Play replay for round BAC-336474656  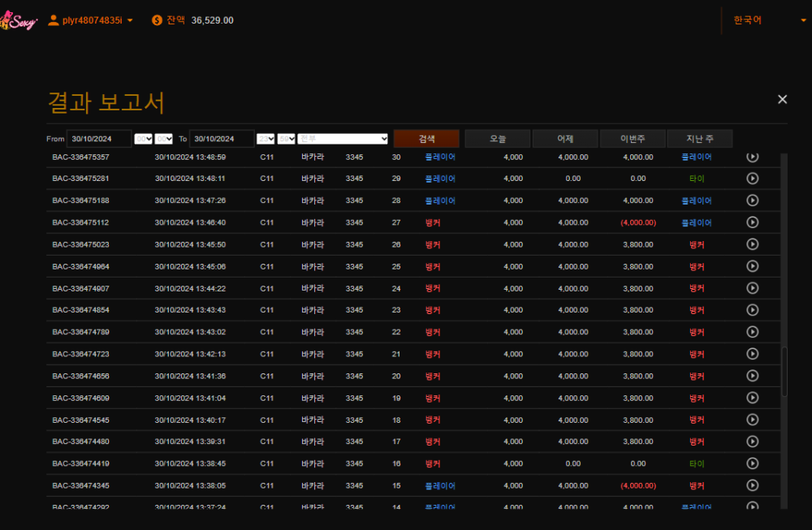point(752,376)
